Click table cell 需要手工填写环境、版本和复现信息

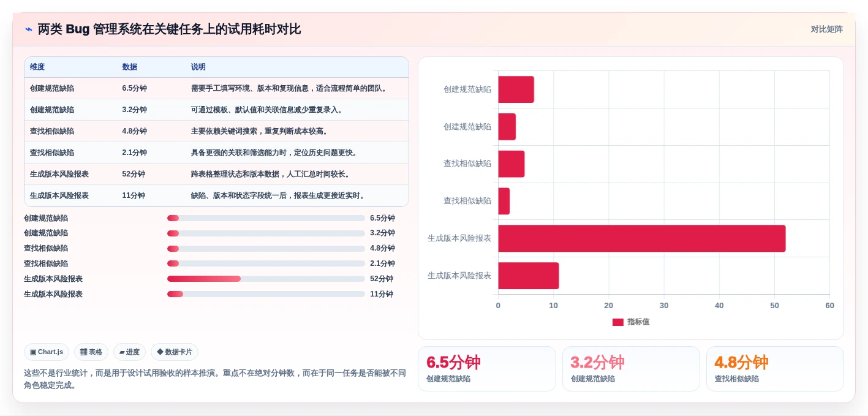click(x=290, y=88)
